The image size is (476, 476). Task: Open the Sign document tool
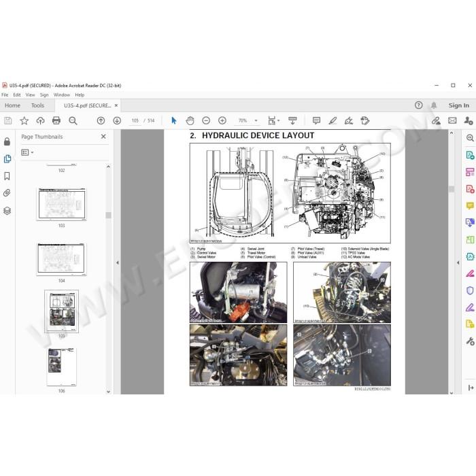coord(348,121)
